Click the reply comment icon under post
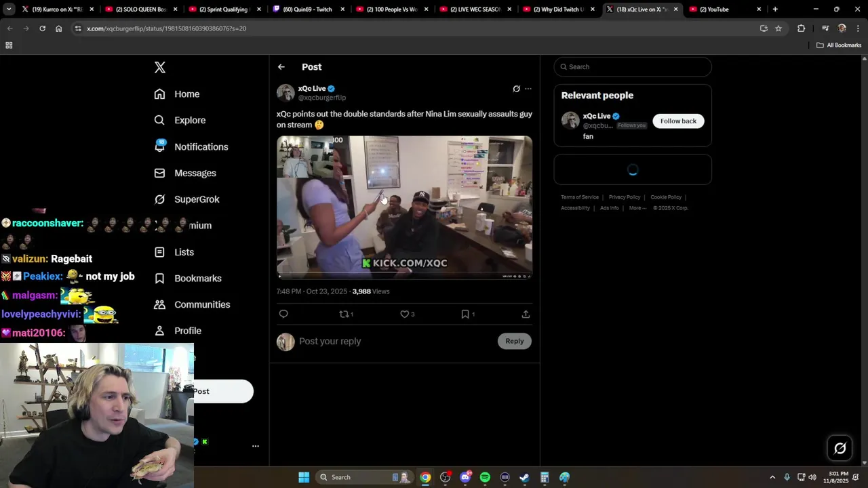Screen dimensions: 868x488 tap(283, 314)
